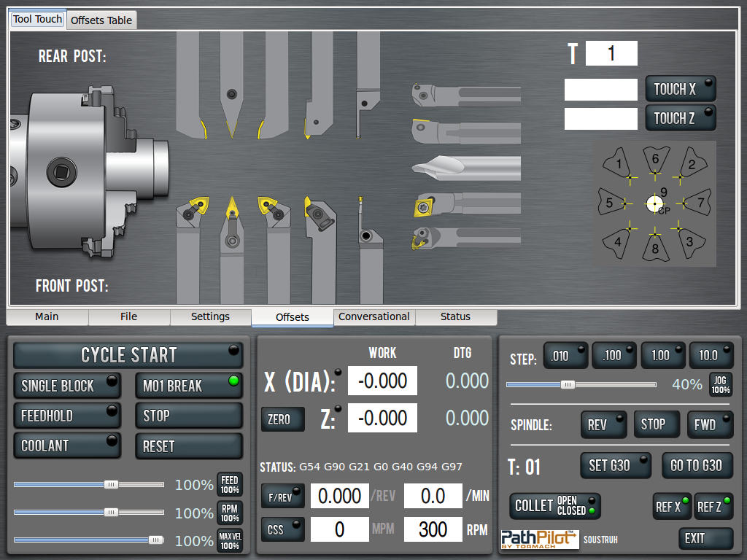Screen dimensions: 747x560
Task: Open the Conversational tab
Action: (373, 317)
